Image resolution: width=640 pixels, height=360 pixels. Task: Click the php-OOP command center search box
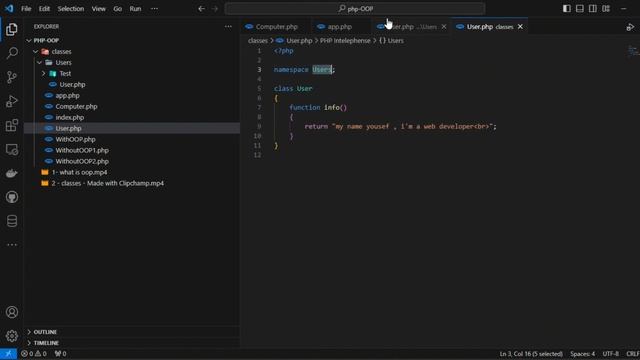click(x=355, y=9)
